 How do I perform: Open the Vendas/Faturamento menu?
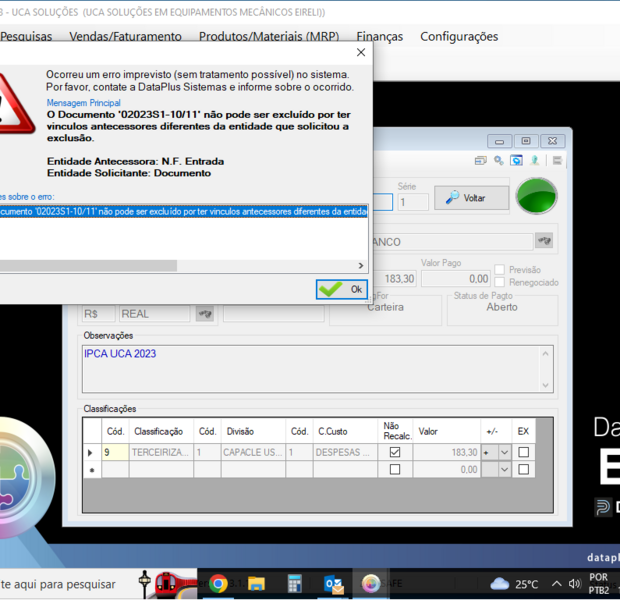pyautogui.click(x=125, y=36)
